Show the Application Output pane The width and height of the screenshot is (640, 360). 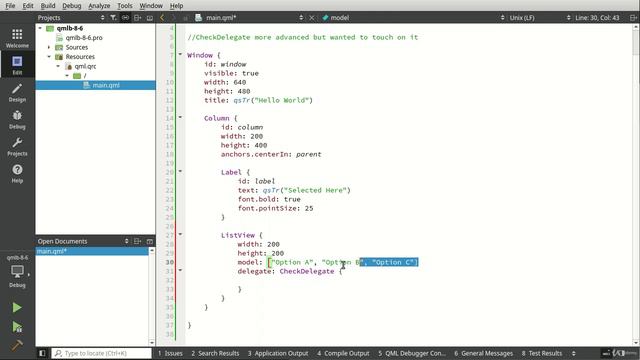tap(278, 353)
